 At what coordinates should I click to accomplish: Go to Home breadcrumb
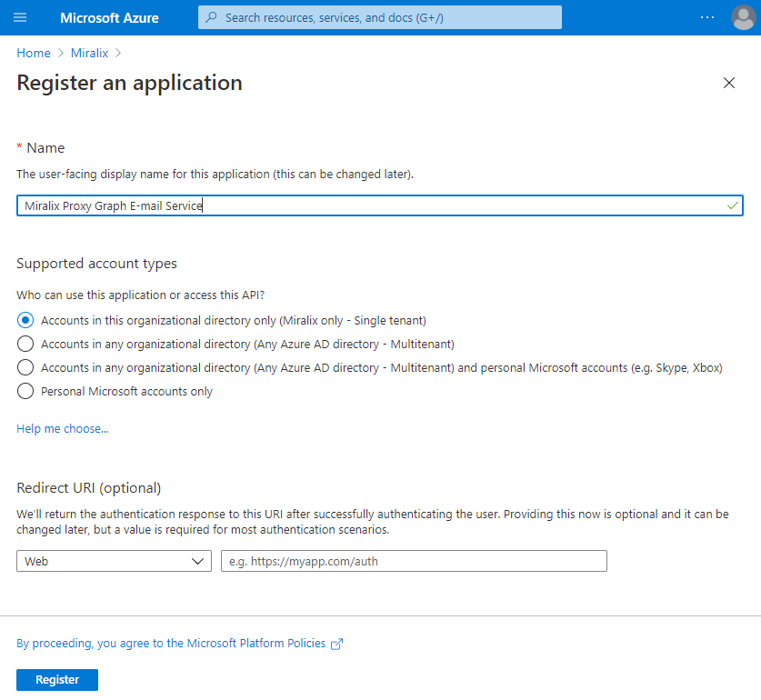[x=34, y=53]
